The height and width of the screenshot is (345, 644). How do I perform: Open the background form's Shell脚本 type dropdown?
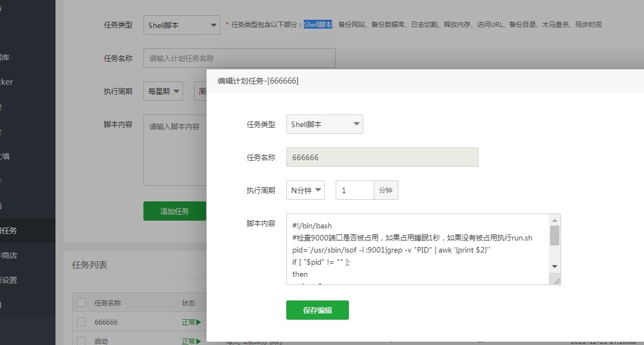181,25
